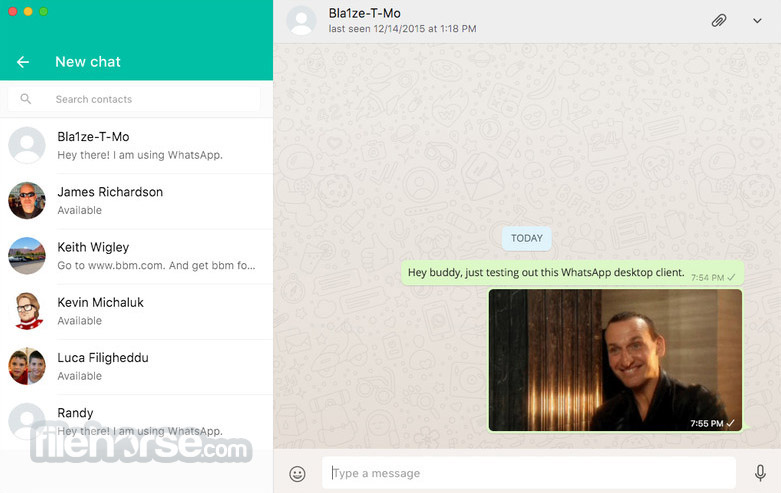The width and height of the screenshot is (781, 493).
Task: Select contact Keith Wigley
Action: coord(136,256)
